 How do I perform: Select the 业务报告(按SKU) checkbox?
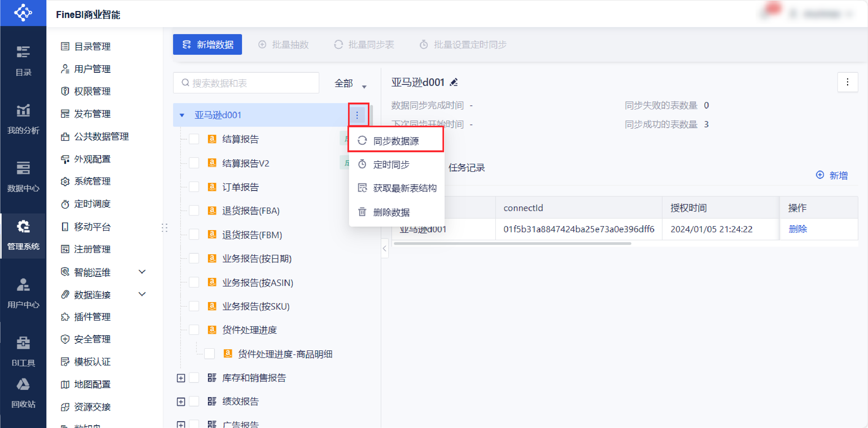click(x=194, y=306)
